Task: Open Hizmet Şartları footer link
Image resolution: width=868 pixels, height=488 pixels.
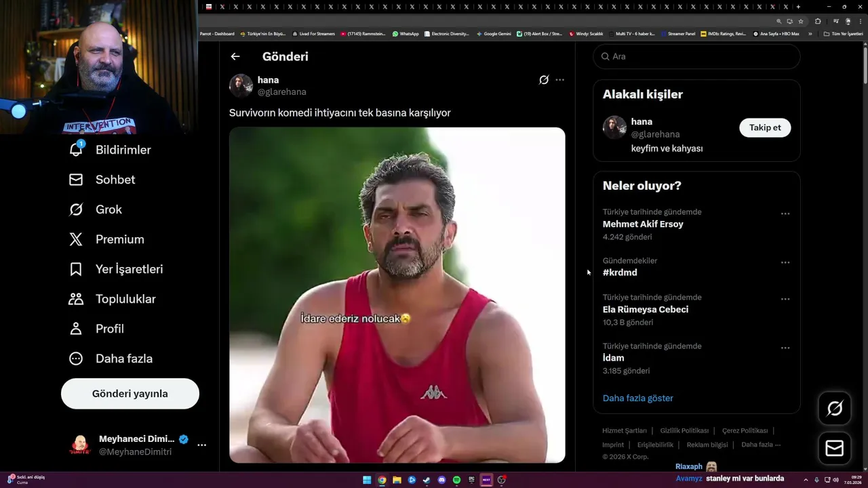Action: [625, 431]
